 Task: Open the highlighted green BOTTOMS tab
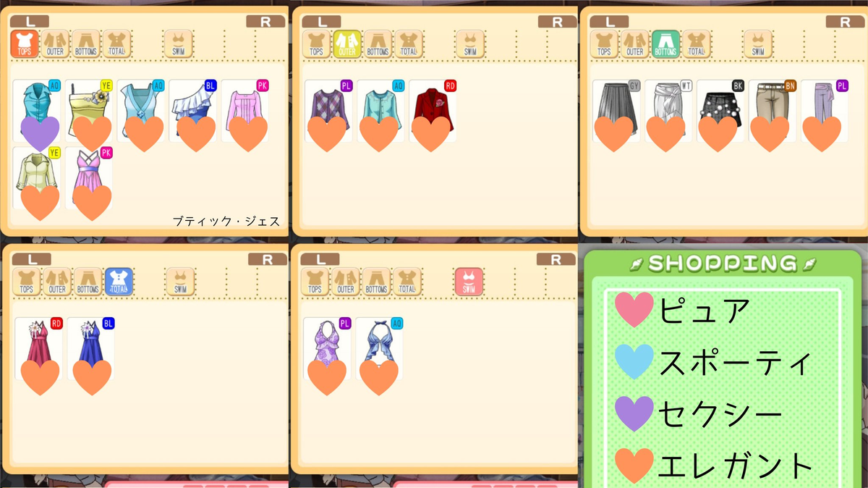[x=665, y=43]
